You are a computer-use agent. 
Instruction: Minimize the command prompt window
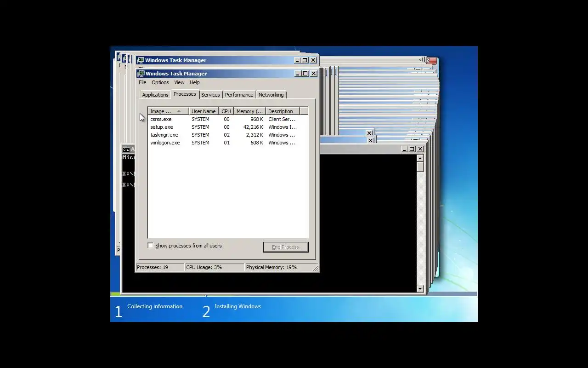point(404,149)
